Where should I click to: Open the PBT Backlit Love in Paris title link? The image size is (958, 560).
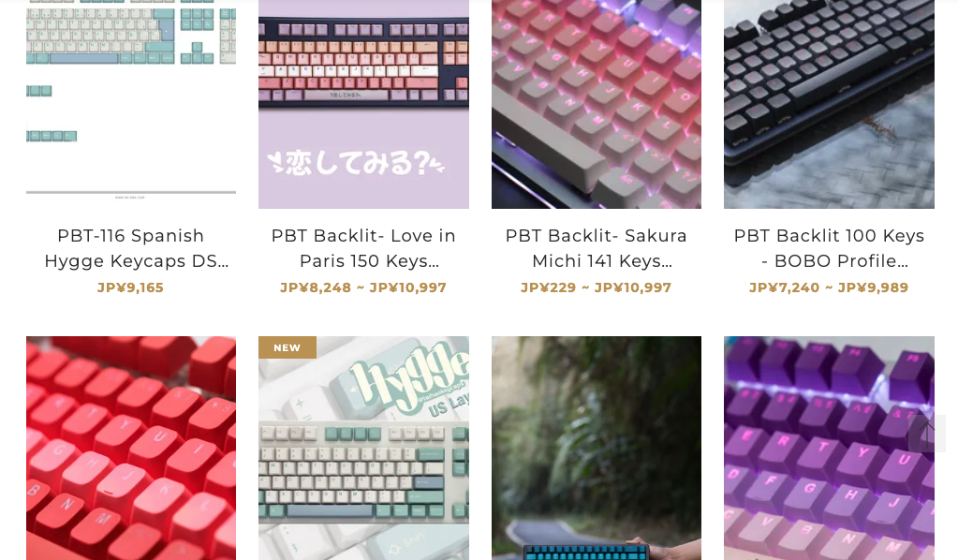coord(363,248)
